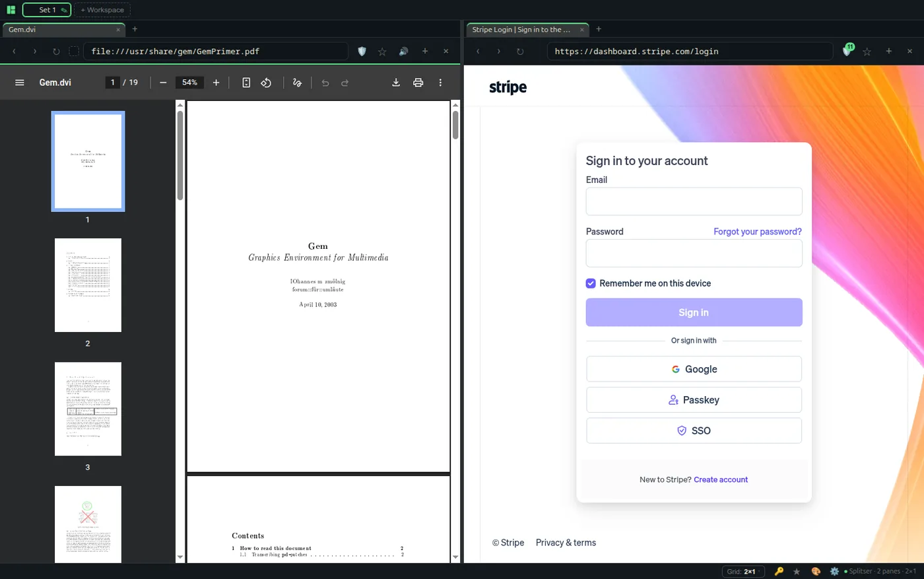Open Privacy & terms link
924x579 pixels.
click(x=566, y=543)
